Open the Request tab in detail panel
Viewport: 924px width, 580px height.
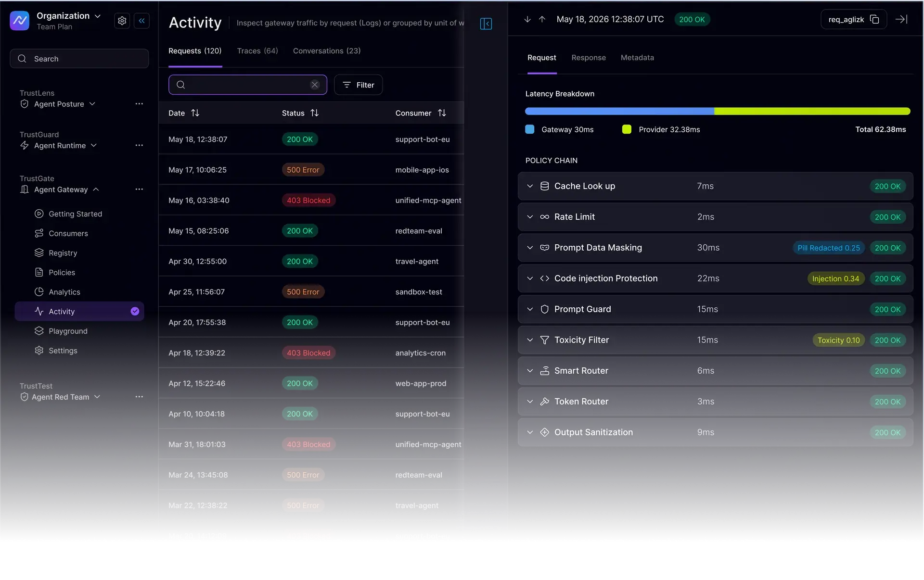coord(541,58)
